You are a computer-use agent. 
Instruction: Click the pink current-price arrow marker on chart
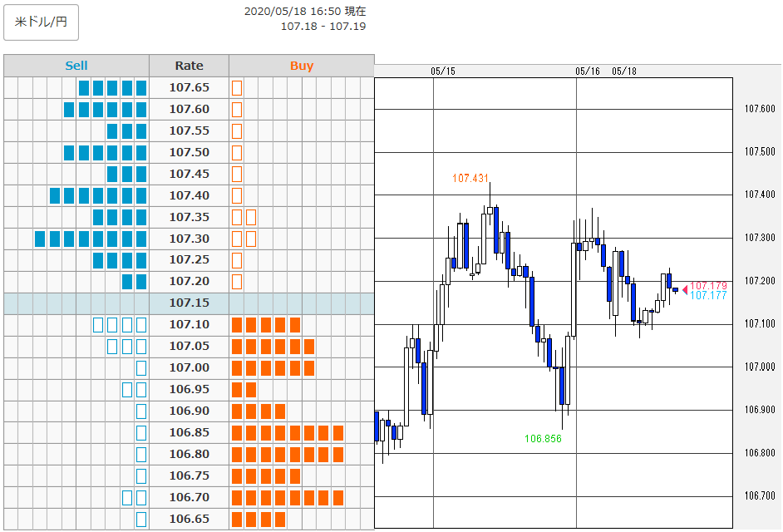[x=685, y=289]
